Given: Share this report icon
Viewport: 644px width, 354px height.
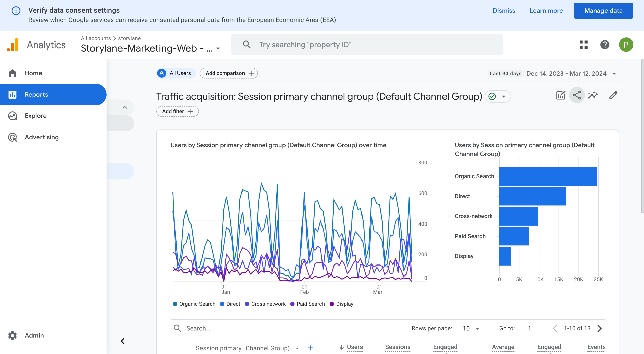Looking at the screenshot, I should 577,95.
